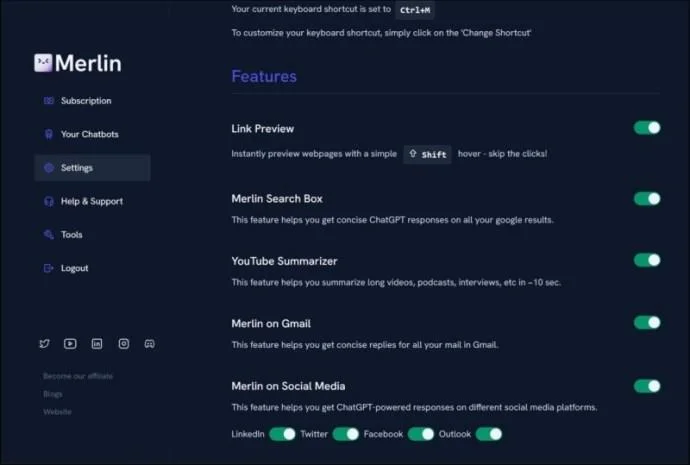
Task: Open Merlin's LinkedIn page icon
Action: coord(97,344)
